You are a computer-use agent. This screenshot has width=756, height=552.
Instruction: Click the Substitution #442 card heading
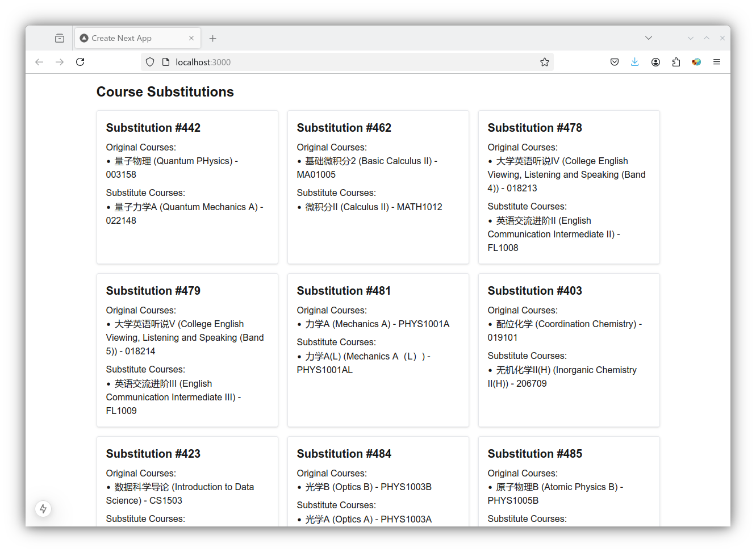click(x=153, y=128)
